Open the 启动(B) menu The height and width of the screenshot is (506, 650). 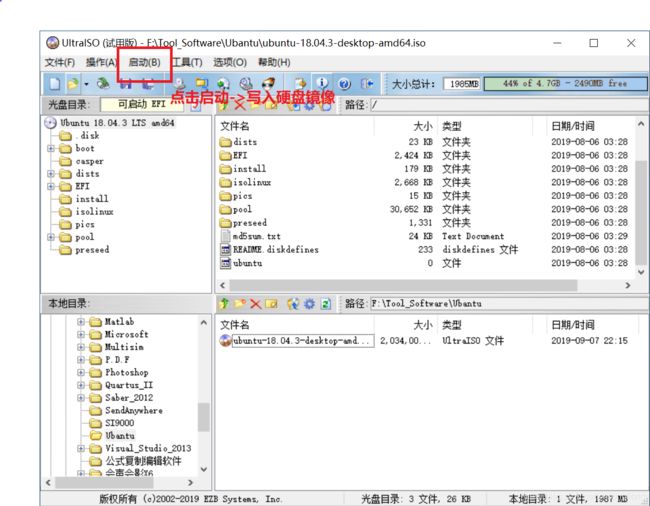click(x=144, y=63)
